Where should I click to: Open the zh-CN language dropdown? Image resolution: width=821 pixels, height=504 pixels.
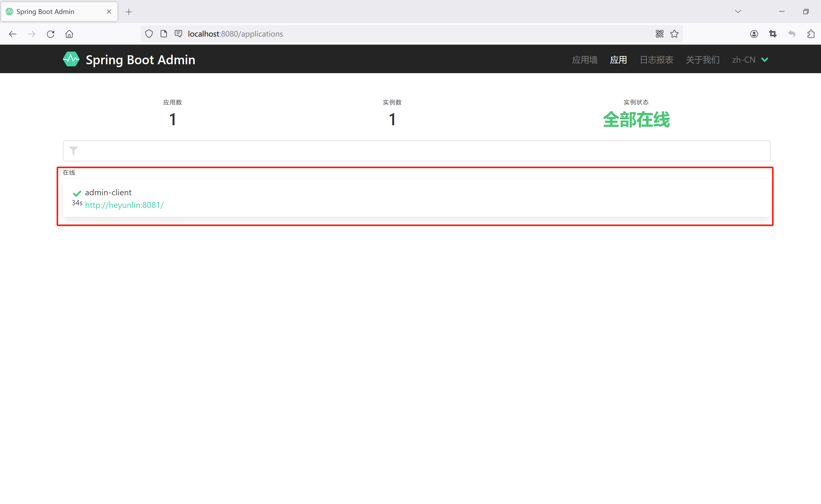750,59
